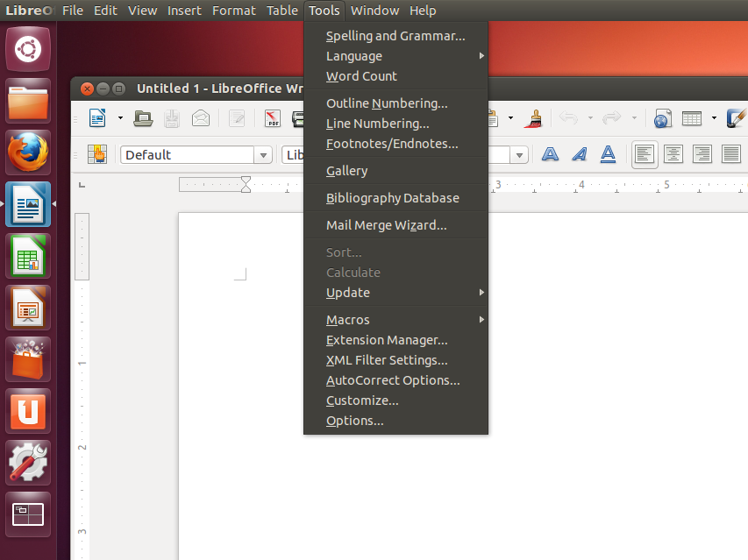
Task: Open System Settings launcher icon
Action: click(x=28, y=463)
